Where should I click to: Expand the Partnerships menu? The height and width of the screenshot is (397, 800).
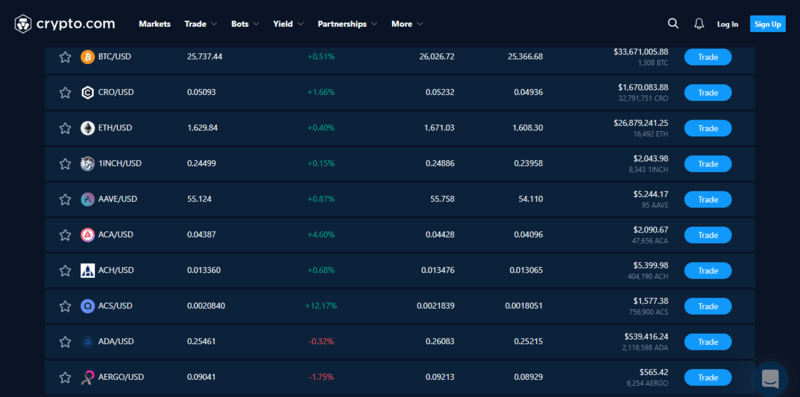pyautogui.click(x=347, y=24)
